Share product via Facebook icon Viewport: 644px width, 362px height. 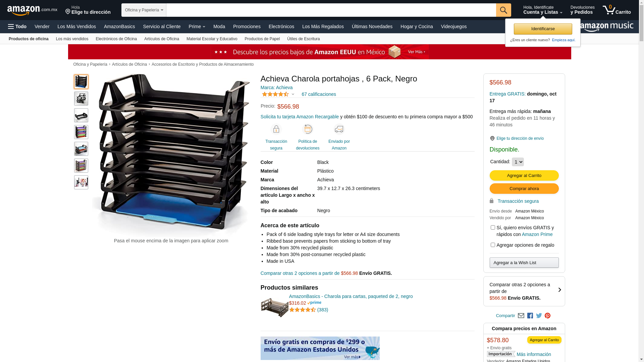click(530, 316)
